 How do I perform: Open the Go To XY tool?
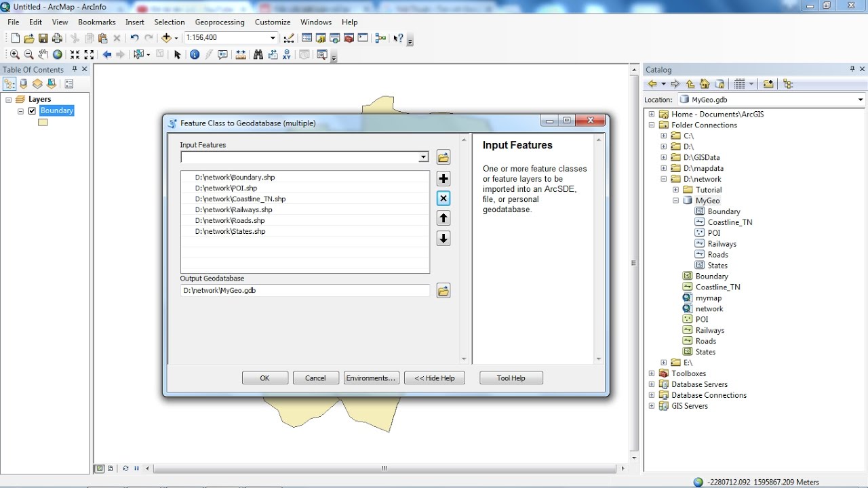coord(287,55)
